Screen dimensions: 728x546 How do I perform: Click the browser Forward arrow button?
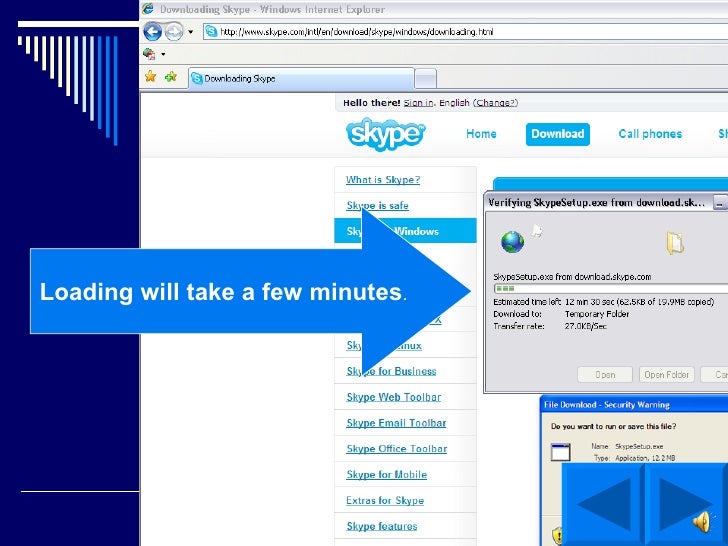[x=174, y=32]
